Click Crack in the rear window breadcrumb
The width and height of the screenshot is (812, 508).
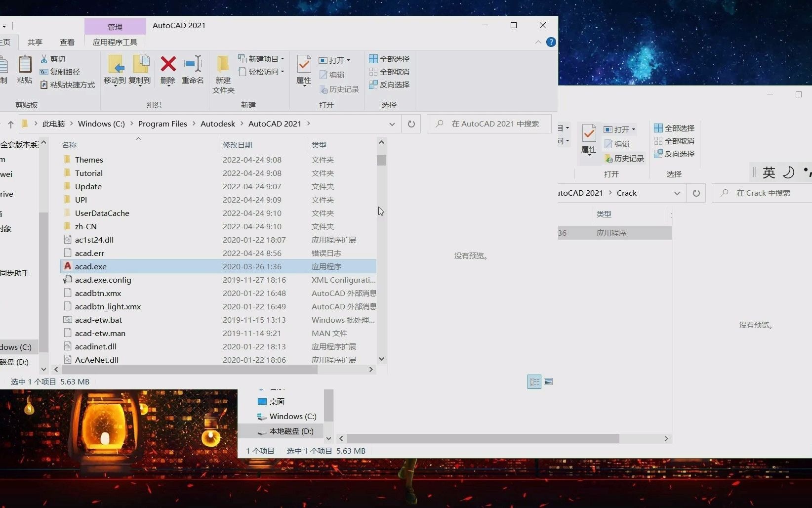(x=627, y=193)
